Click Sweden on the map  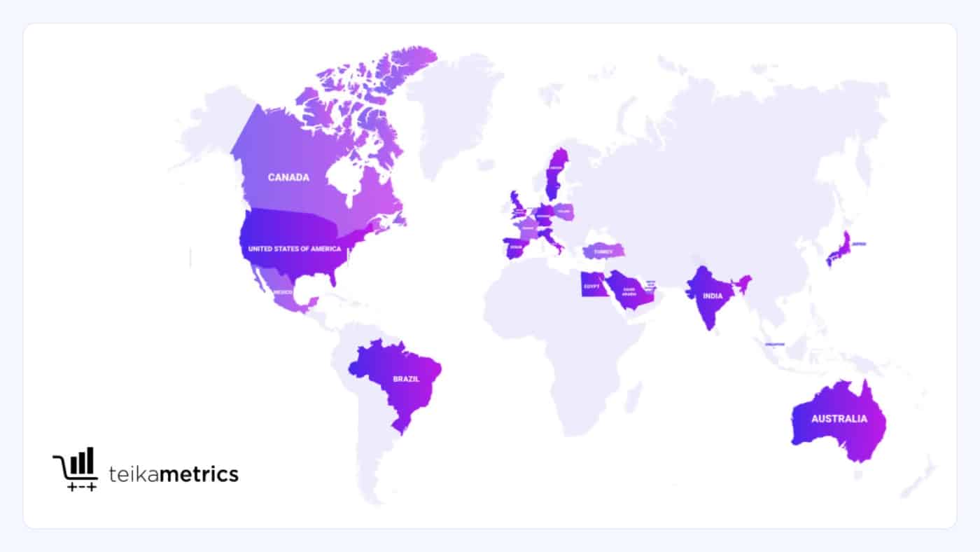point(556,172)
